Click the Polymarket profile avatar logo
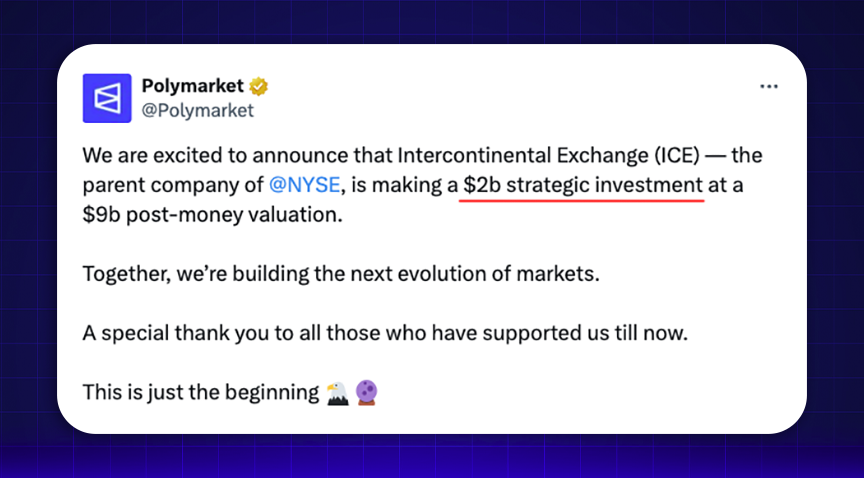Image resolution: width=864 pixels, height=478 pixels. point(107,98)
